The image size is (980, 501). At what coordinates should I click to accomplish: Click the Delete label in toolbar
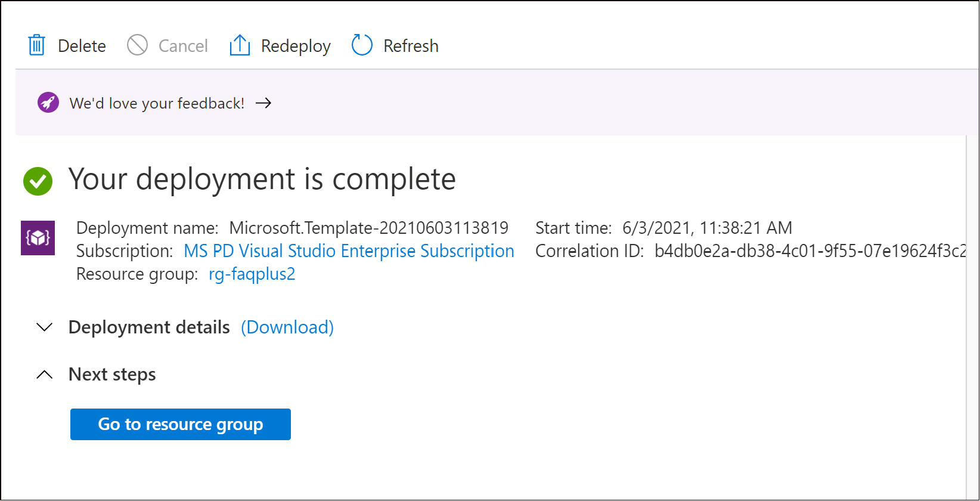pyautogui.click(x=82, y=46)
